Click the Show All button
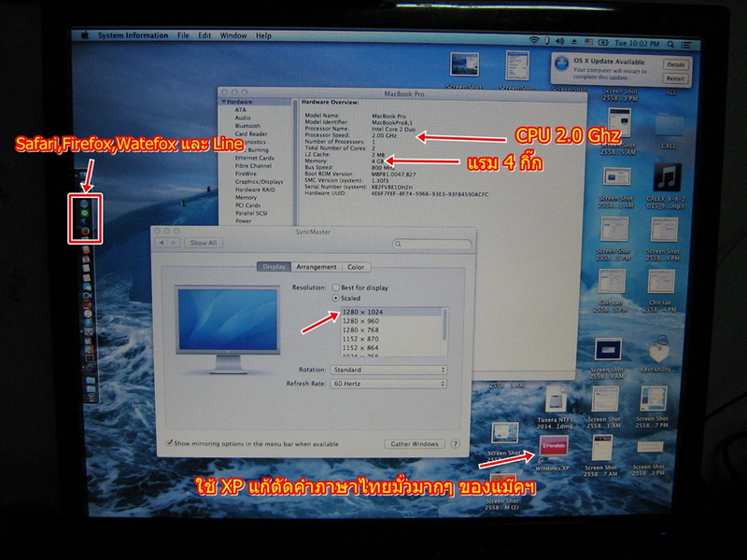Screen dimensions: 747x560 pyautogui.click(x=204, y=243)
